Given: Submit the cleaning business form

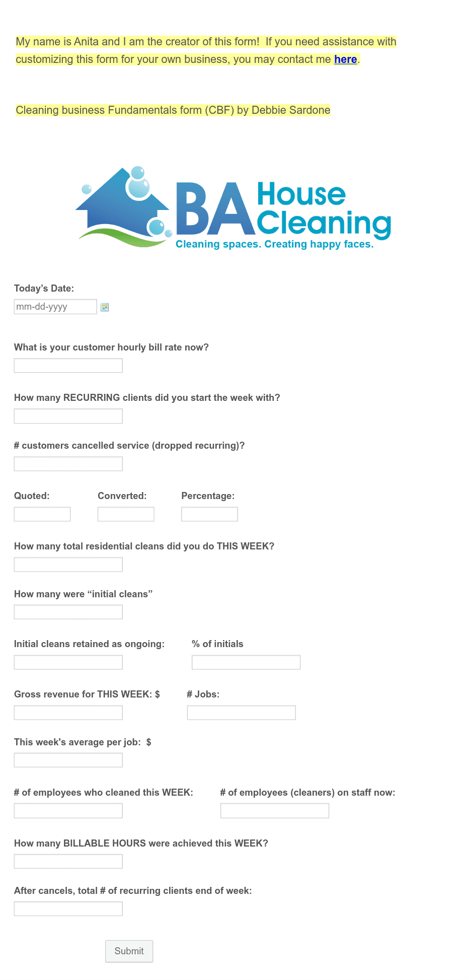Looking at the screenshot, I should [x=129, y=951].
